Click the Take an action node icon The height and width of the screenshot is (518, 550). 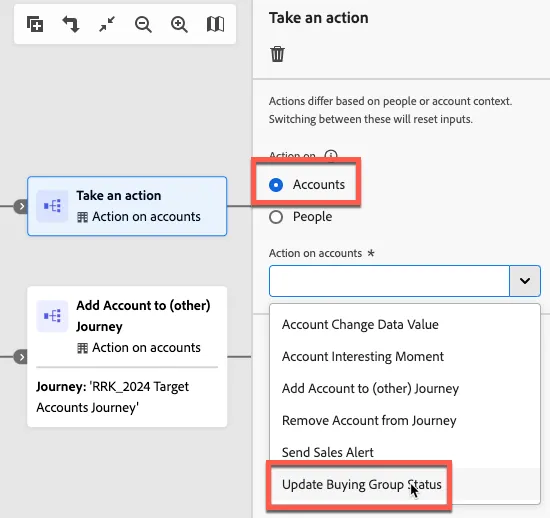coord(52,206)
